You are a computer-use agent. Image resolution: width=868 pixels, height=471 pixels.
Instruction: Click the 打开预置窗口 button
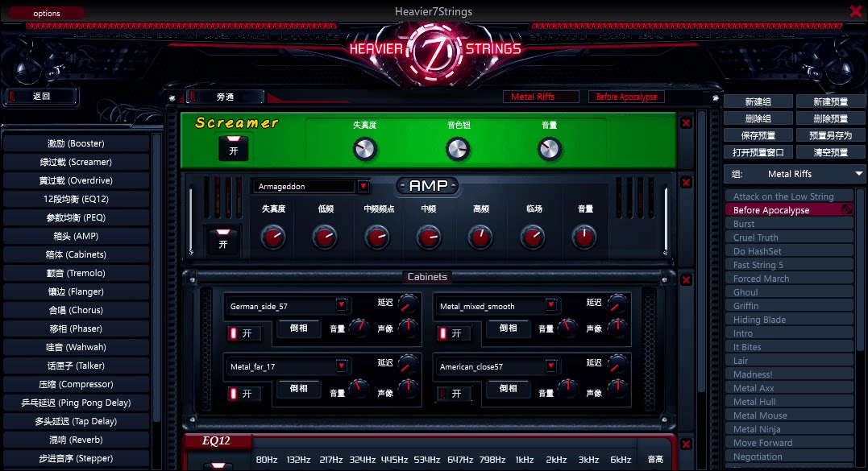pyautogui.click(x=758, y=152)
